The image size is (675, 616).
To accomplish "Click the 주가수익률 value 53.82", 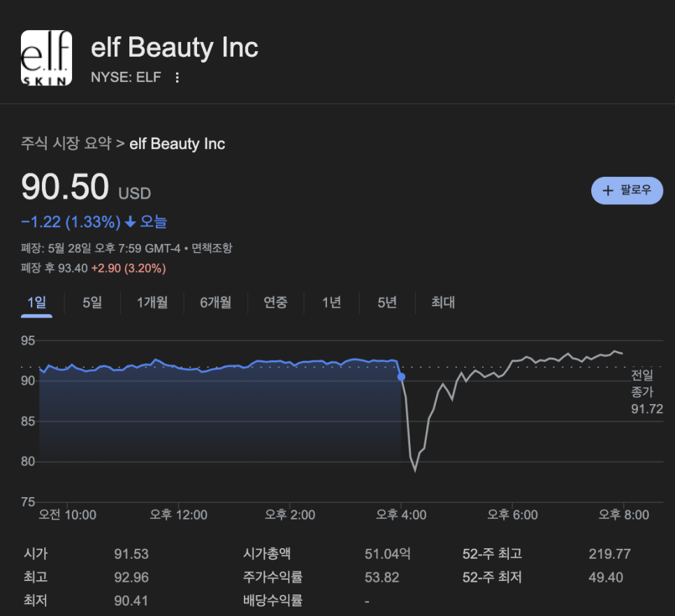I will click(x=382, y=578).
